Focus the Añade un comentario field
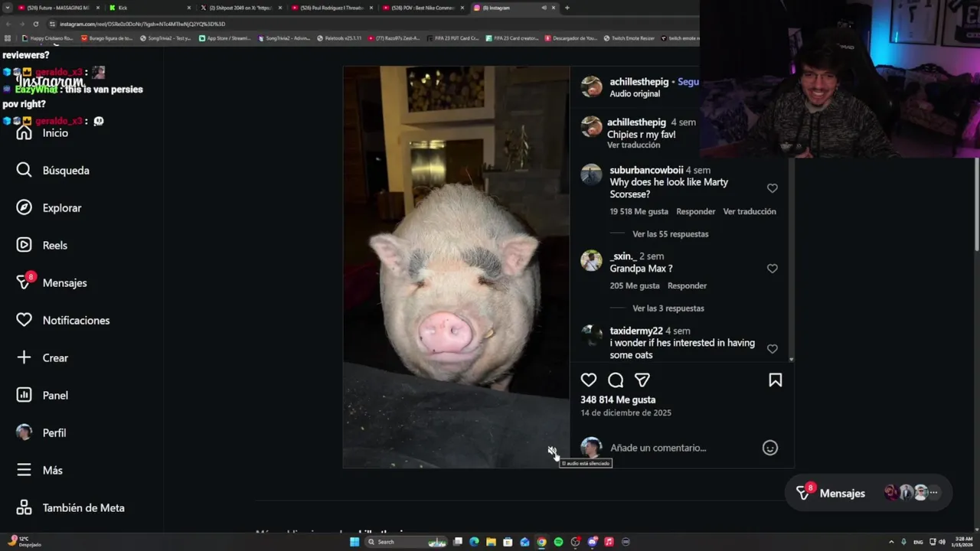The height and width of the screenshot is (551, 980). [681, 448]
